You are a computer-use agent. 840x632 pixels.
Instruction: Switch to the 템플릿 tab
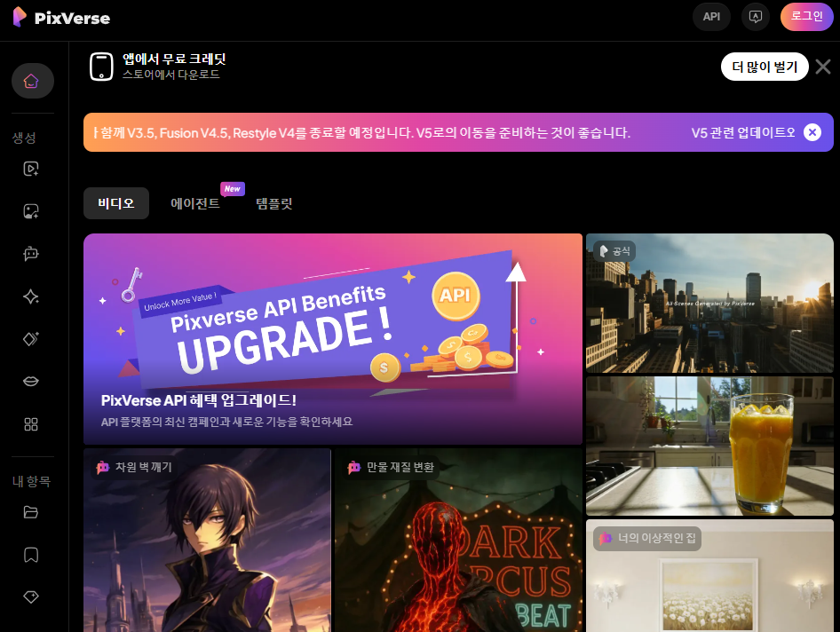coord(273,203)
